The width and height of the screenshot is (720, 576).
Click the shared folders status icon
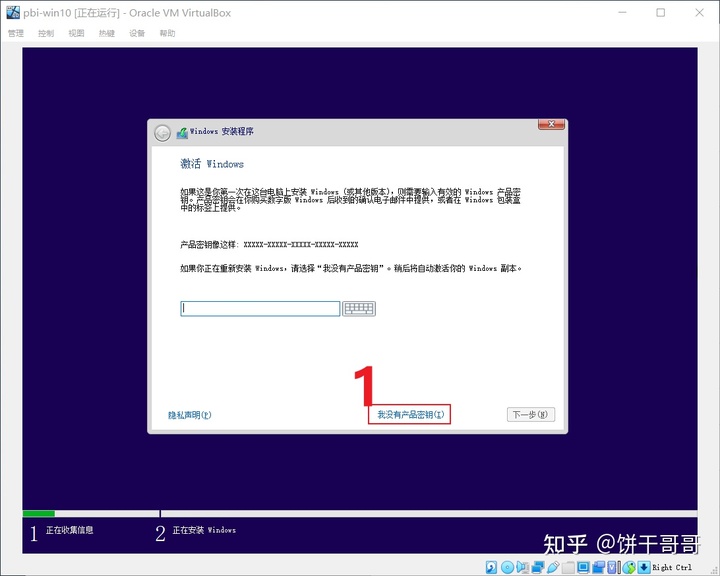coord(568,567)
